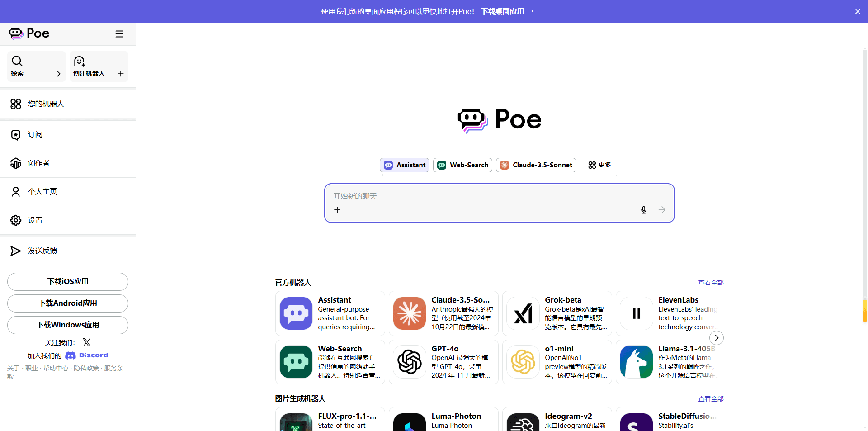Click the 帮助中心 footer link

[x=56, y=368]
